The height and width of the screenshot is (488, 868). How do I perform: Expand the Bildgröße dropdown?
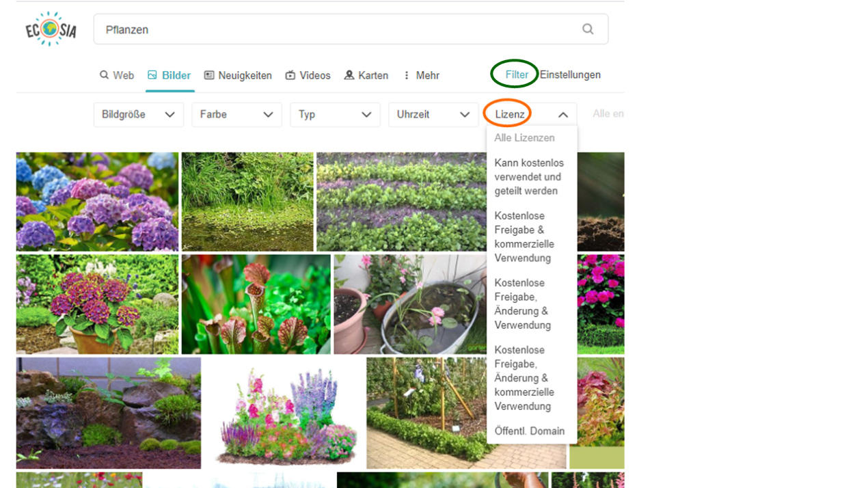click(139, 115)
